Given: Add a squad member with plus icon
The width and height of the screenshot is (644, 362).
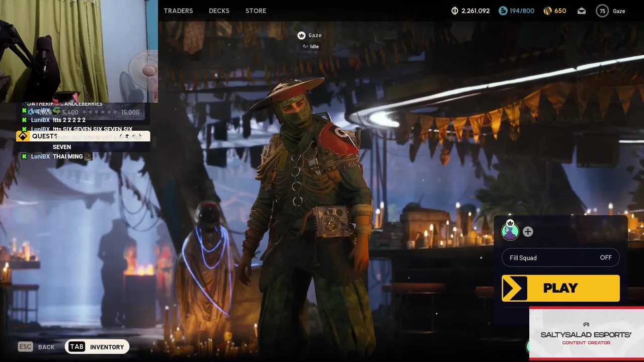Looking at the screenshot, I should pos(528,231).
